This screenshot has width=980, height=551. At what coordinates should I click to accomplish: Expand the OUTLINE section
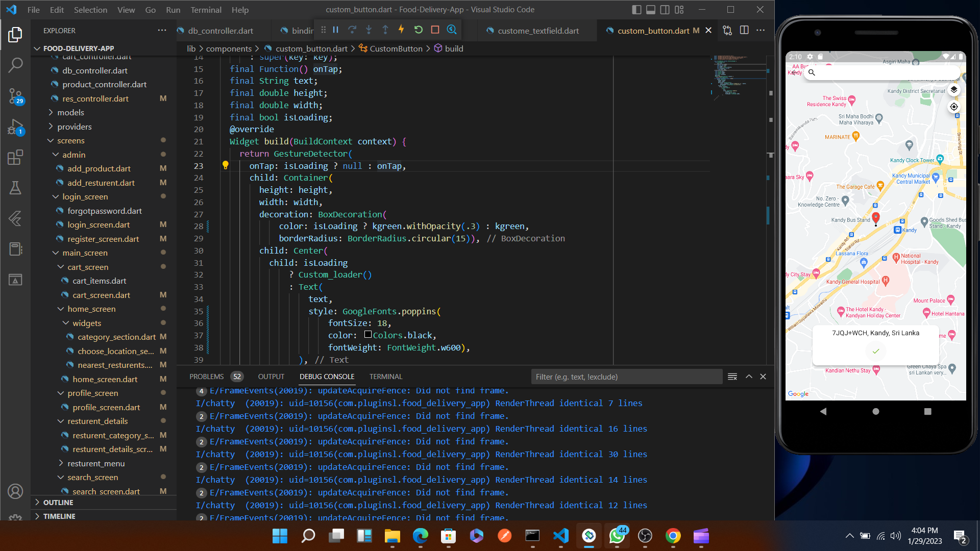(59, 503)
